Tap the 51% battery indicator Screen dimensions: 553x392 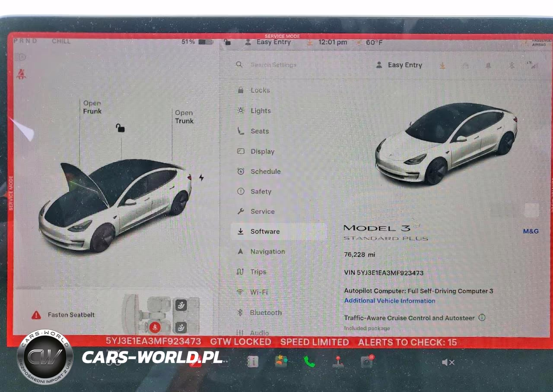pyautogui.click(x=197, y=42)
